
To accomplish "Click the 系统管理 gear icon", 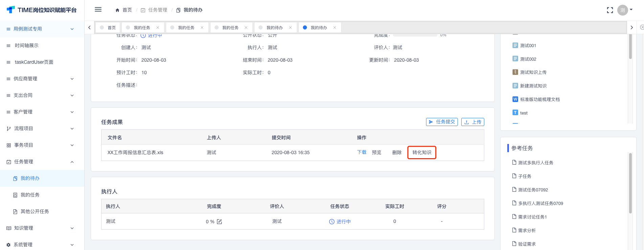I will [x=8, y=245].
